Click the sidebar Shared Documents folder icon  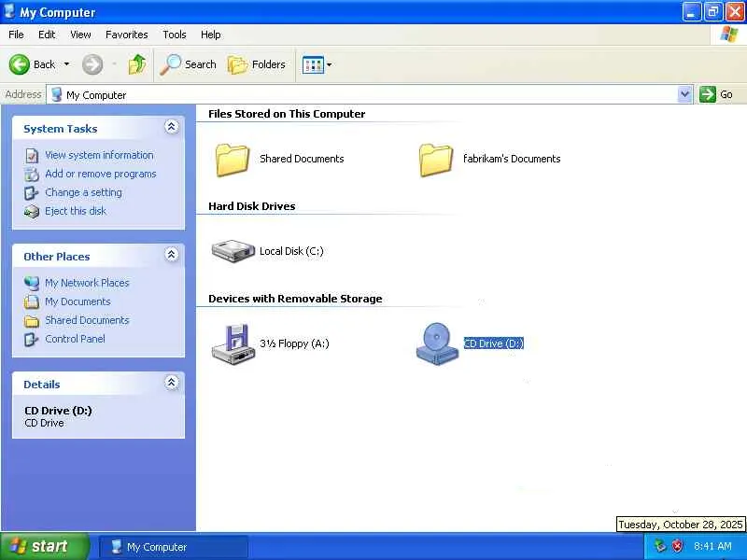click(32, 321)
